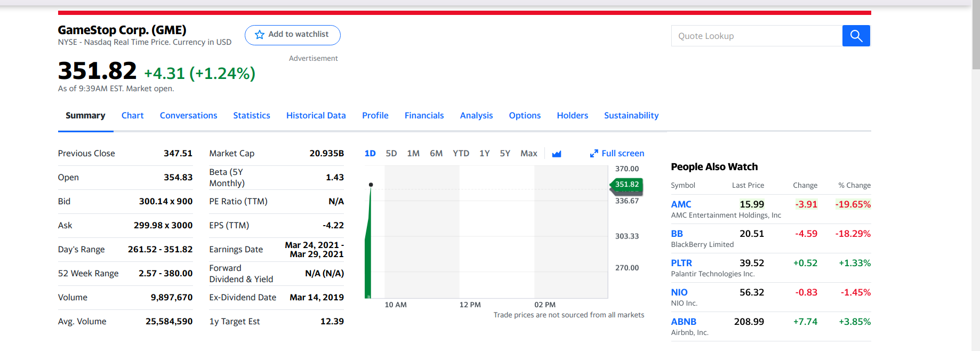Select the 5D chart range
This screenshot has height=351, width=980.
[x=391, y=154]
